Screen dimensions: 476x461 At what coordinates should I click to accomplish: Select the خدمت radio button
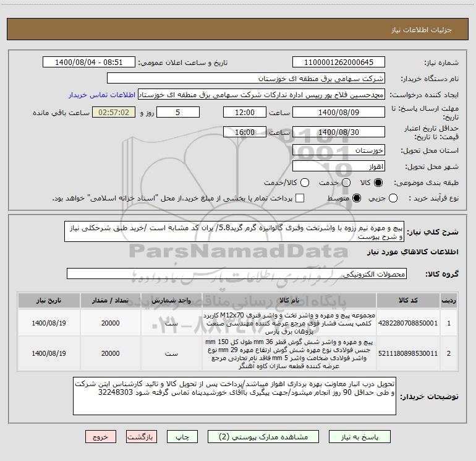pyautogui.click(x=346, y=183)
